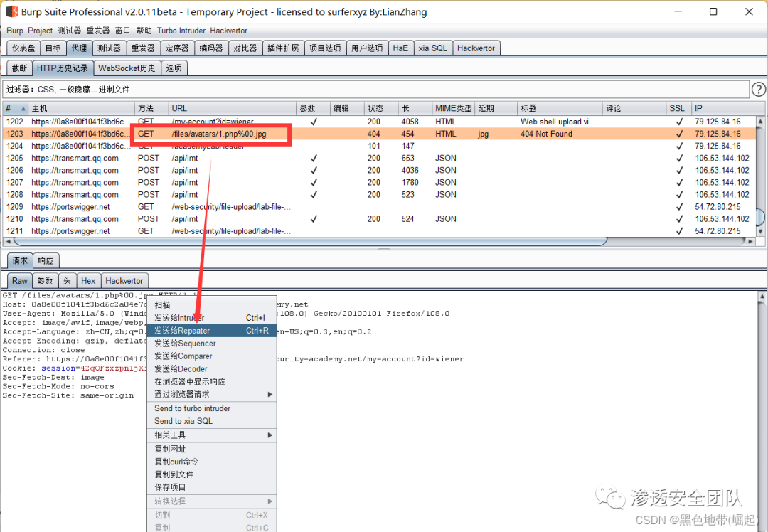Image resolution: width=768 pixels, height=532 pixels.
Task: Click the filter help question mark icon
Action: [x=758, y=89]
